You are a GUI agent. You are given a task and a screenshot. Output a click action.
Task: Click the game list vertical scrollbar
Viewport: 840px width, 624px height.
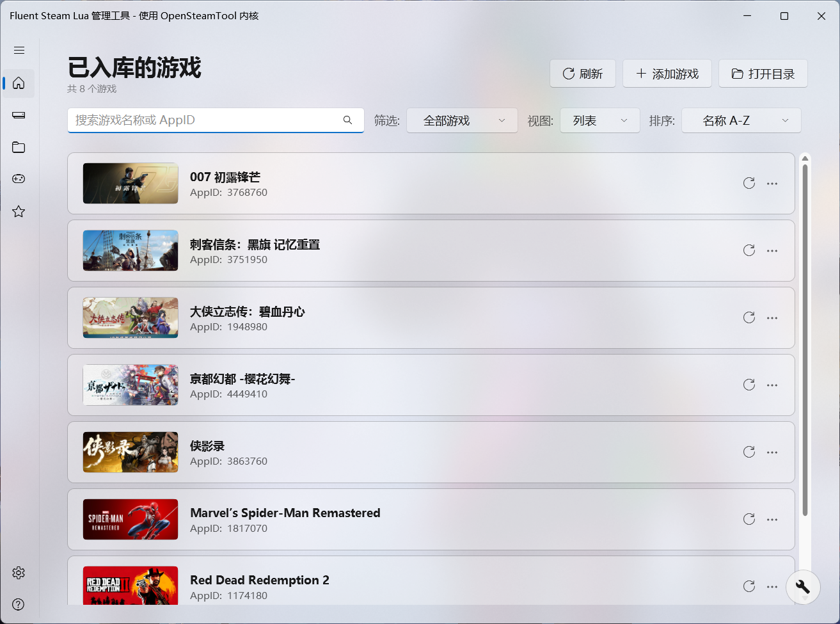point(805,339)
